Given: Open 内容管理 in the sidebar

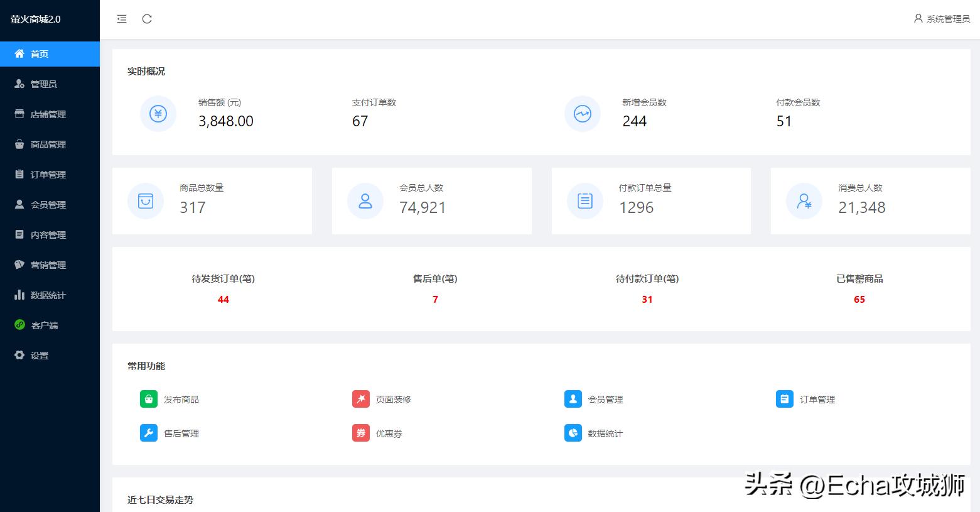Looking at the screenshot, I should pyautogui.click(x=19, y=234).
